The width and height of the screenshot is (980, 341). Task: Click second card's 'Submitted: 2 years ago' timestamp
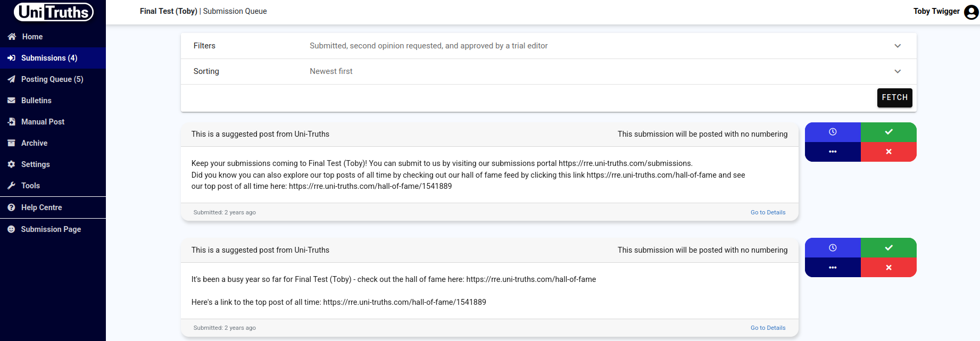225,328
